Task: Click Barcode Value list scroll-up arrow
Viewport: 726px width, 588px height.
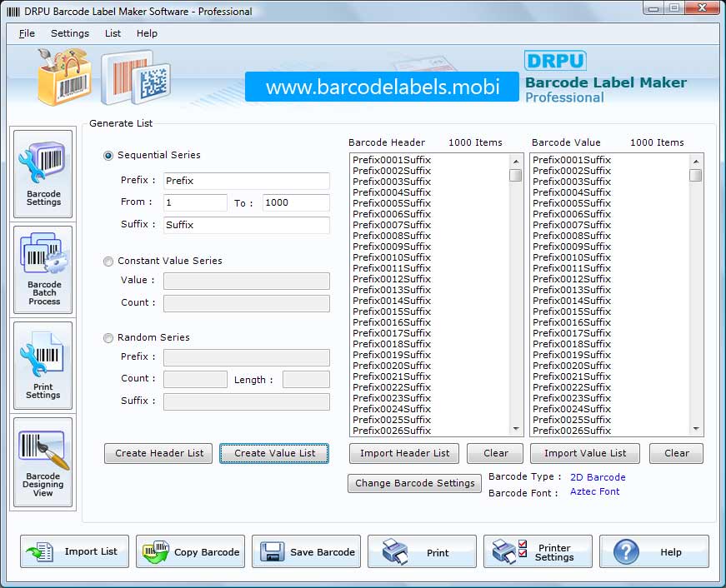Action: 695,162
